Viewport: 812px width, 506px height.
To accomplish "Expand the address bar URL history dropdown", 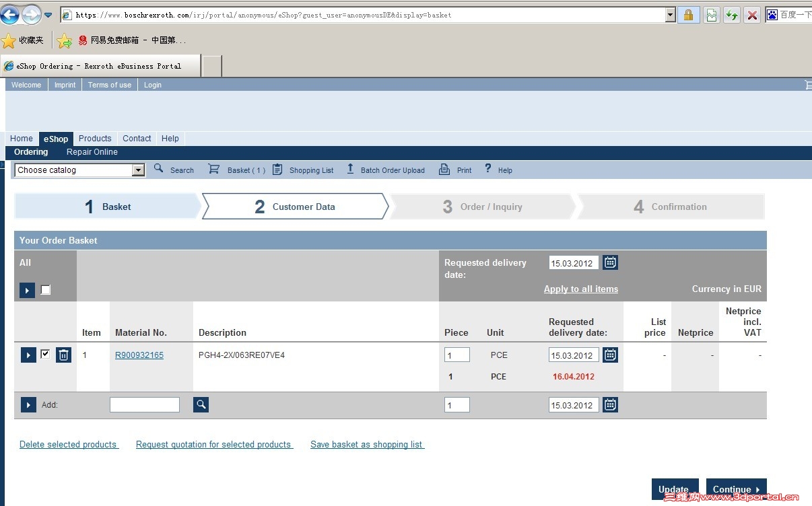I will click(670, 15).
